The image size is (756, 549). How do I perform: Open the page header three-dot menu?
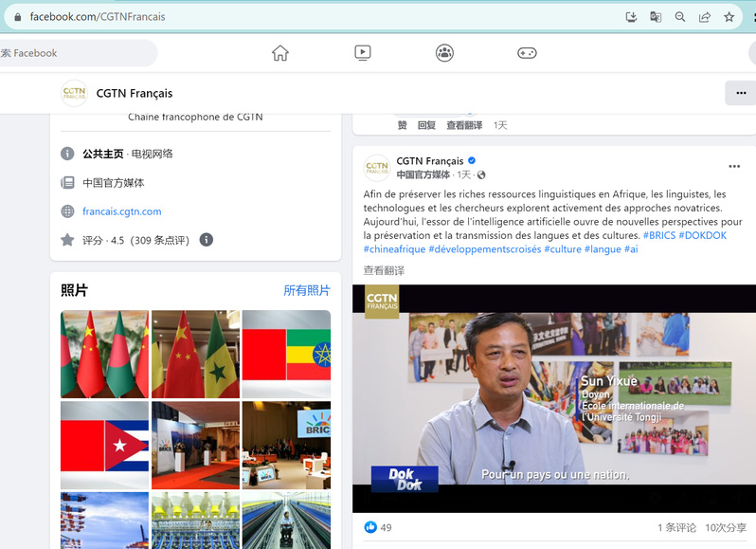pyautogui.click(x=741, y=93)
